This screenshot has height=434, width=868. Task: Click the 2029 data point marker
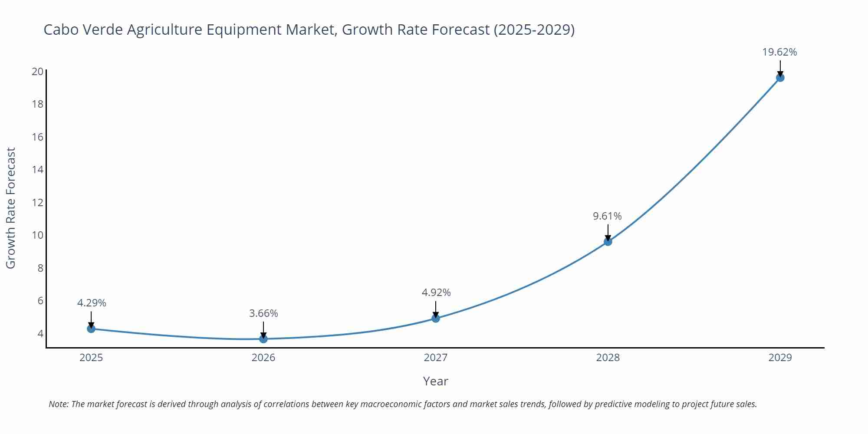click(780, 78)
